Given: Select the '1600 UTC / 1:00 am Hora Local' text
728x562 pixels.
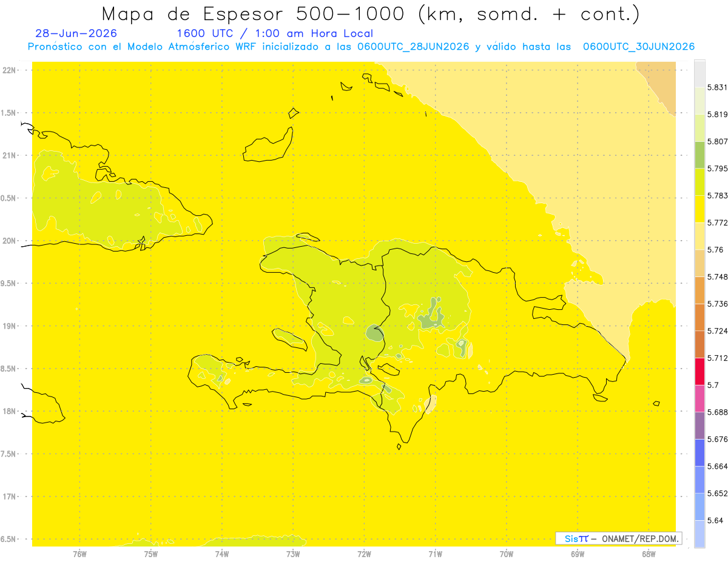Looking at the screenshot, I should [x=274, y=33].
